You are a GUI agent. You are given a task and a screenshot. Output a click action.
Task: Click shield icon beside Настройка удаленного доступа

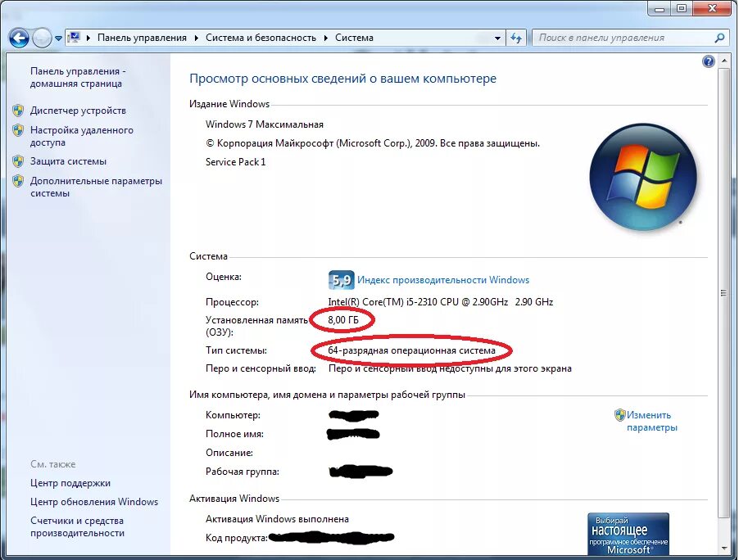click(x=18, y=130)
